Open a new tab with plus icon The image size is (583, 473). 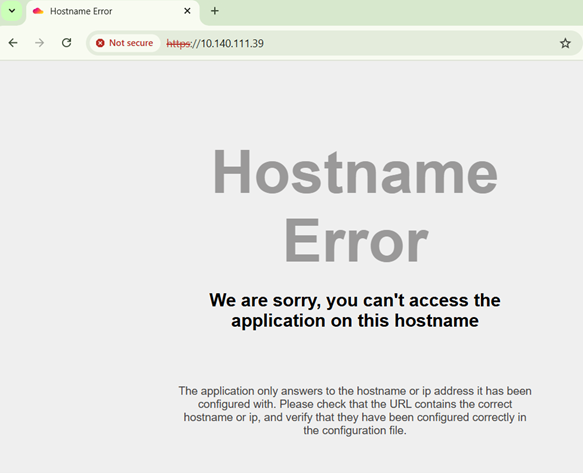pyautogui.click(x=215, y=11)
